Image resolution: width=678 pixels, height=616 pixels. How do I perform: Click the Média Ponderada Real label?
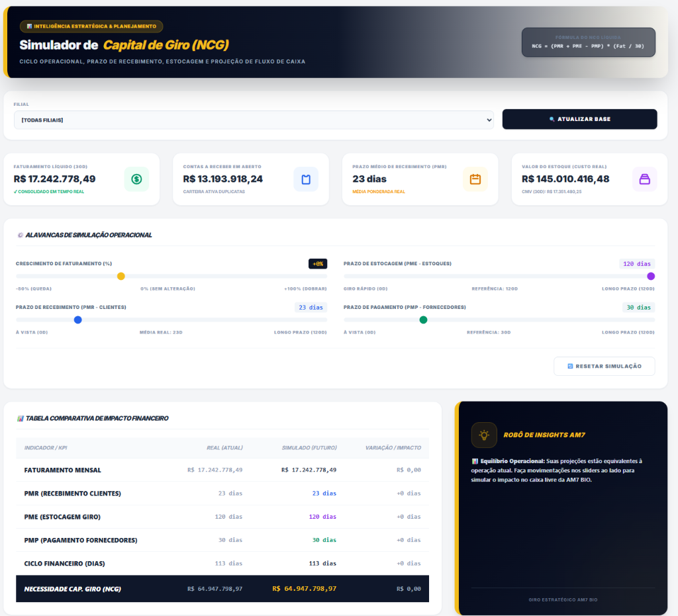pyautogui.click(x=379, y=192)
